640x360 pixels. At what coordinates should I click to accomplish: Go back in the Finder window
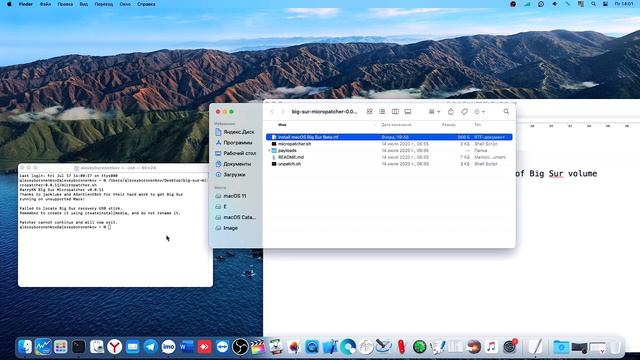[x=272, y=111]
